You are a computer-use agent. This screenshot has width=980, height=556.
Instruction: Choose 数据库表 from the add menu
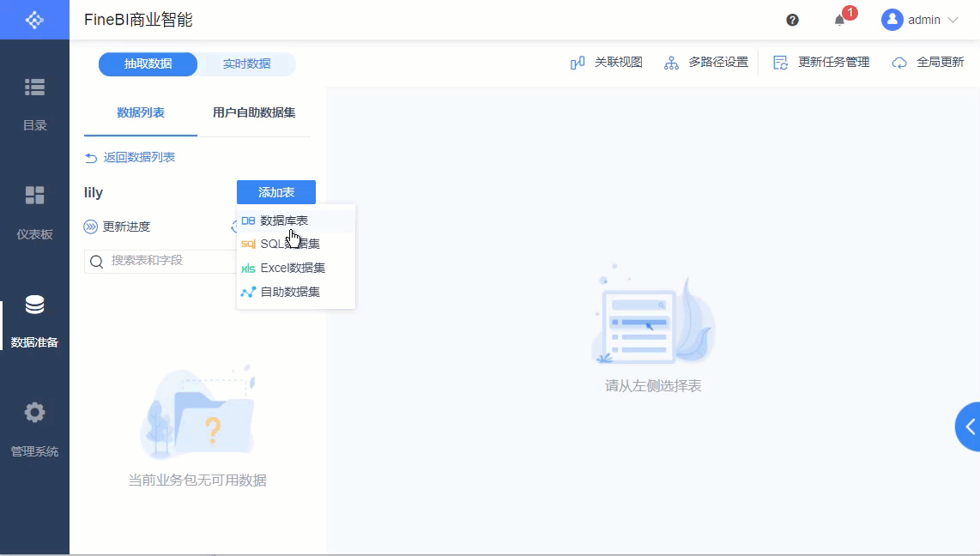click(286, 220)
